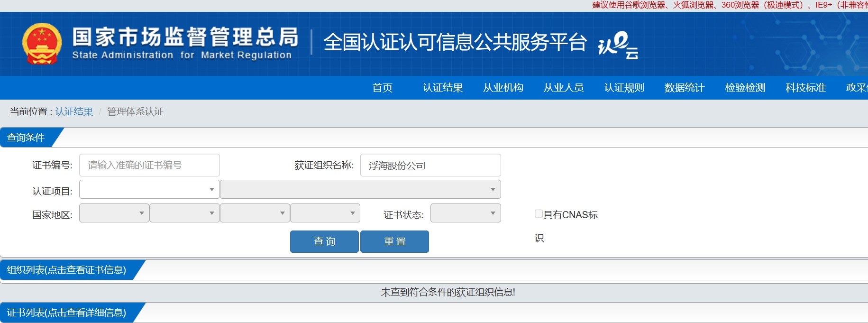Click the 组织列表 section header
The image size is (868, 323).
[x=66, y=270]
